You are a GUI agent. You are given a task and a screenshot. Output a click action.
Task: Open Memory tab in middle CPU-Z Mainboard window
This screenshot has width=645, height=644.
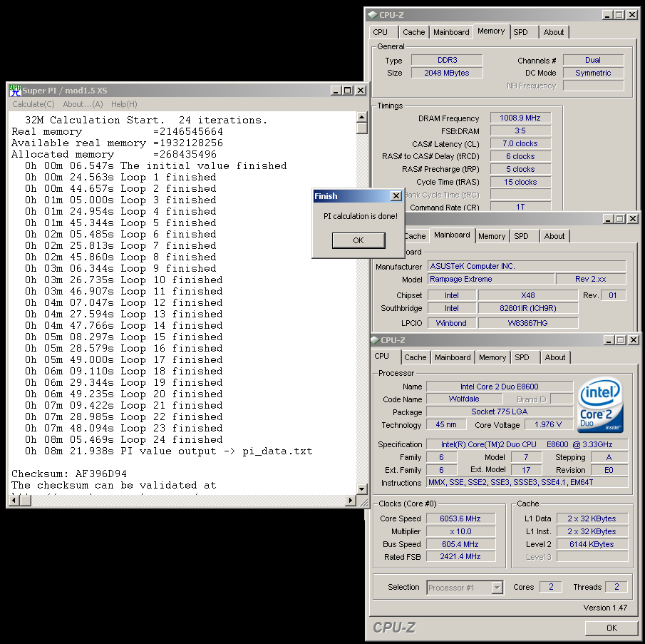click(492, 236)
